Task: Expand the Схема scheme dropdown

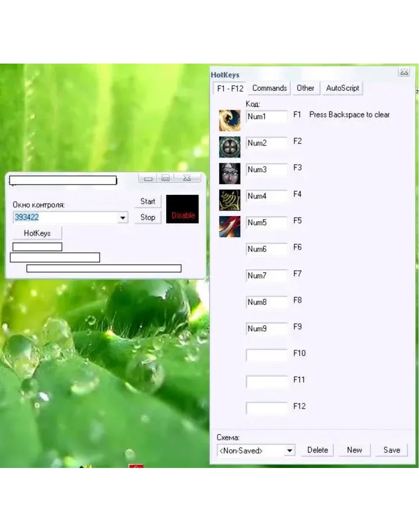Action: coord(289,450)
